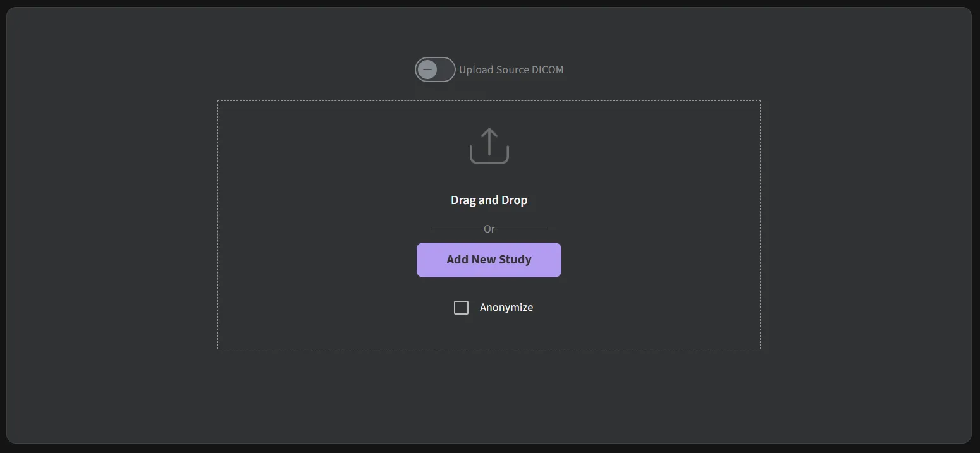Viewport: 980px width, 453px height.
Task: Enable source DICOM upload with the toggle
Action: [x=435, y=69]
